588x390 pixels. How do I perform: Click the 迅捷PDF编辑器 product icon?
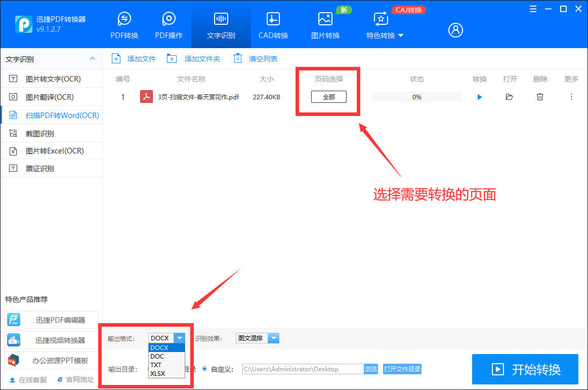pyautogui.click(x=14, y=320)
